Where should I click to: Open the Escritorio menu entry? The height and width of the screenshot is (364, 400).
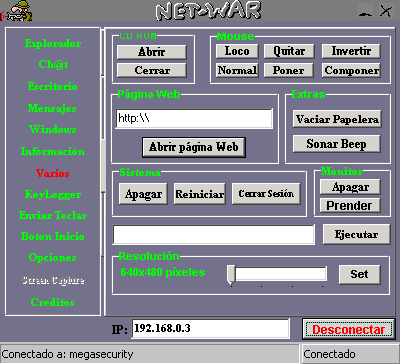[x=53, y=86]
